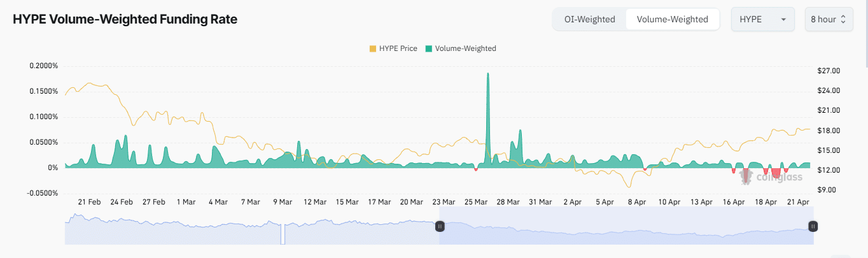This screenshot has height=258, width=868.
Task: Click the small red dip near 25 Mar
Action: click(476, 169)
